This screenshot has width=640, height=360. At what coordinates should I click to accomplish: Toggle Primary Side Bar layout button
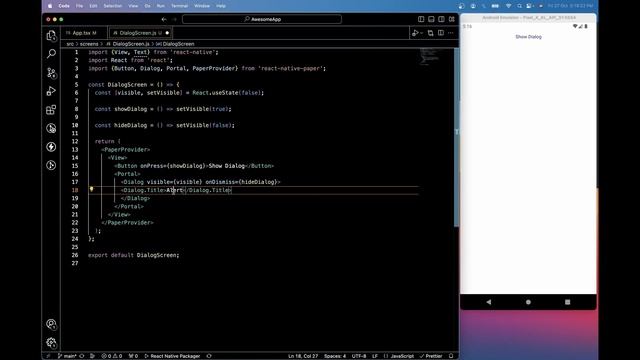pyautogui.click(x=421, y=19)
